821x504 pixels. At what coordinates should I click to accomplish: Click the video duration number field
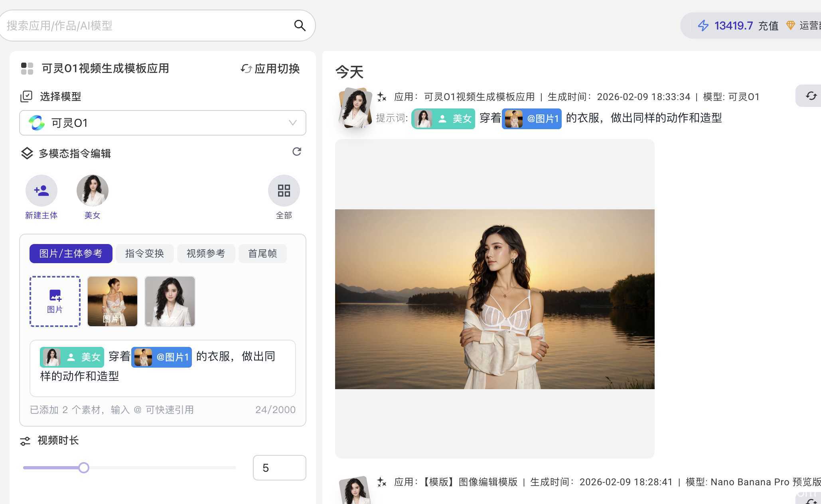coord(279,468)
